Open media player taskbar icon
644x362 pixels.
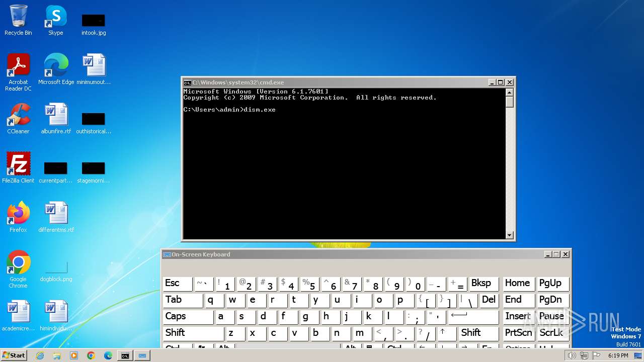click(74, 355)
